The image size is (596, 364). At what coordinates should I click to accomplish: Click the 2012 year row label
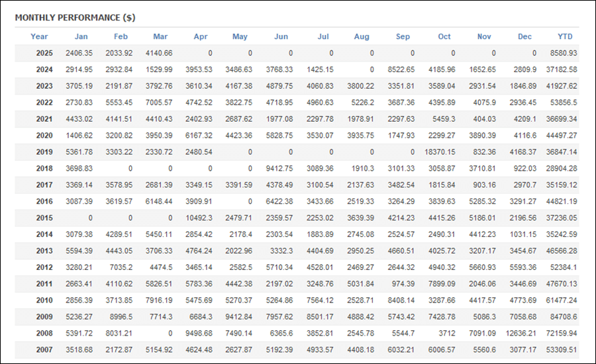[x=44, y=267]
